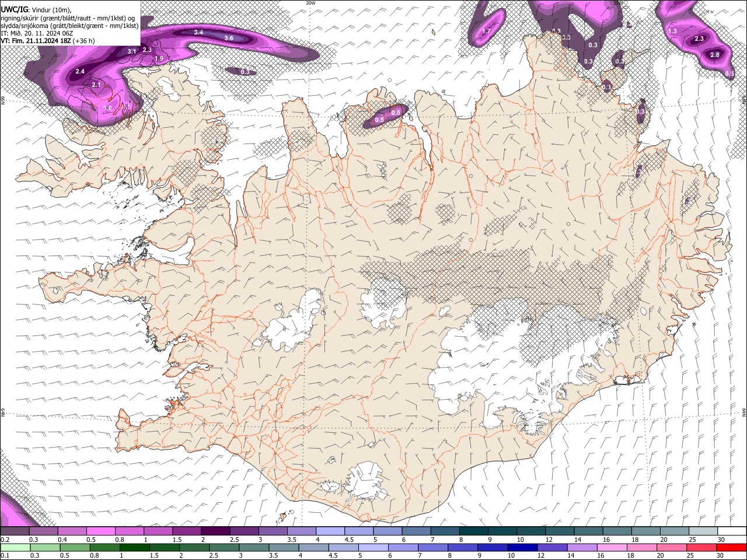Click the 20W longitude label

tap(310, 3)
